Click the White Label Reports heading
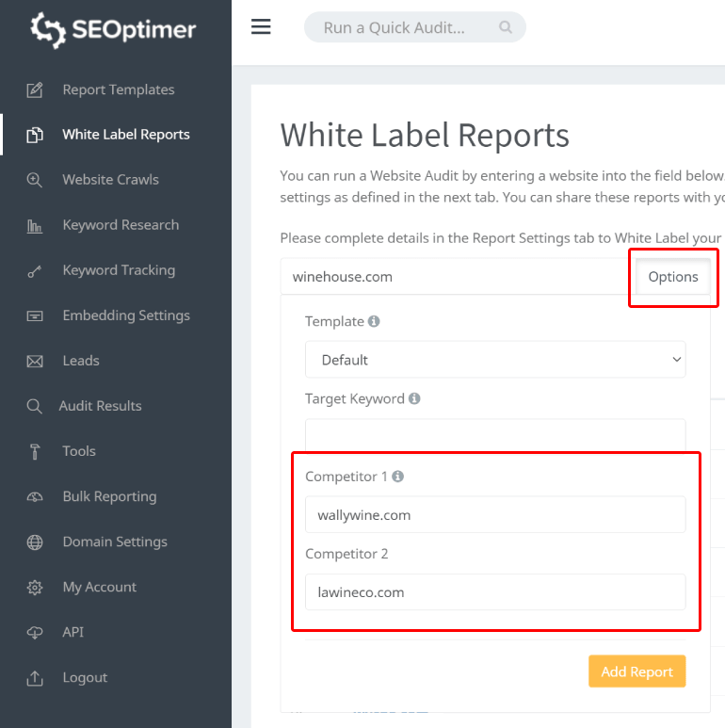Image resolution: width=725 pixels, height=728 pixels. pos(425,136)
